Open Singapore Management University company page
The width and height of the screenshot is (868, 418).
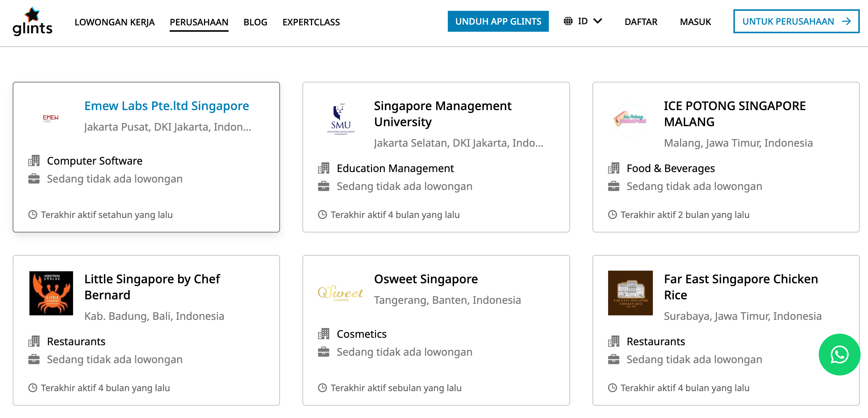[443, 114]
